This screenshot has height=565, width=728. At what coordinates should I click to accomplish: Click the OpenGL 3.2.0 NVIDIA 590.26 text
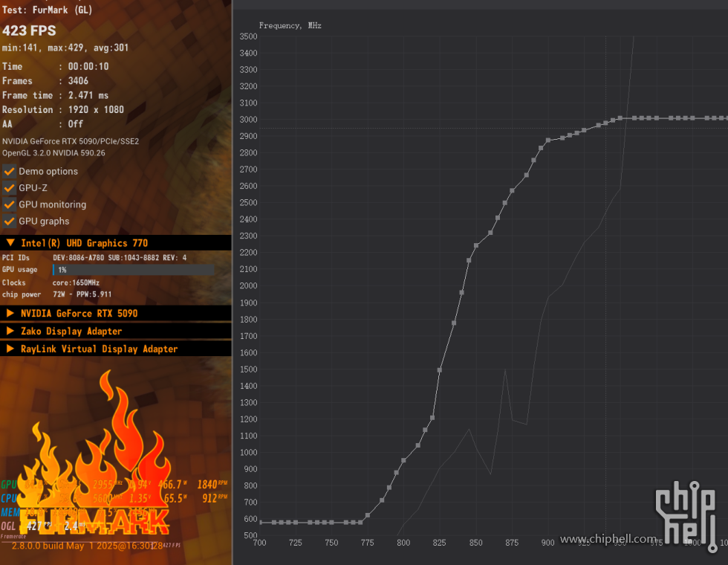53,153
